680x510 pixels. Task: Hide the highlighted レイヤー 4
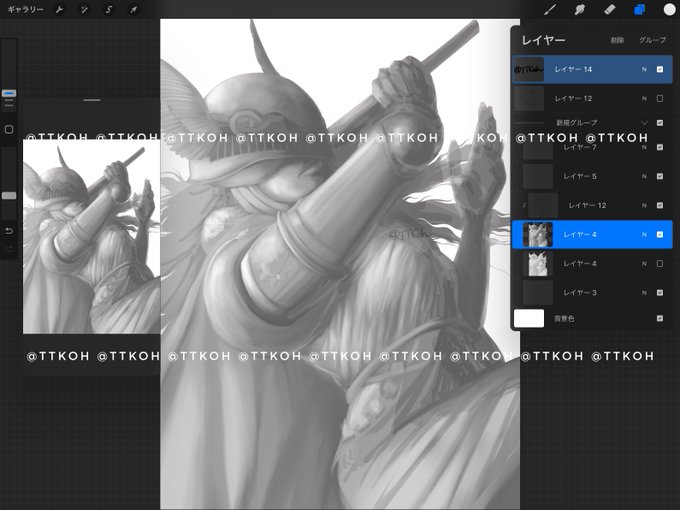pyautogui.click(x=660, y=235)
